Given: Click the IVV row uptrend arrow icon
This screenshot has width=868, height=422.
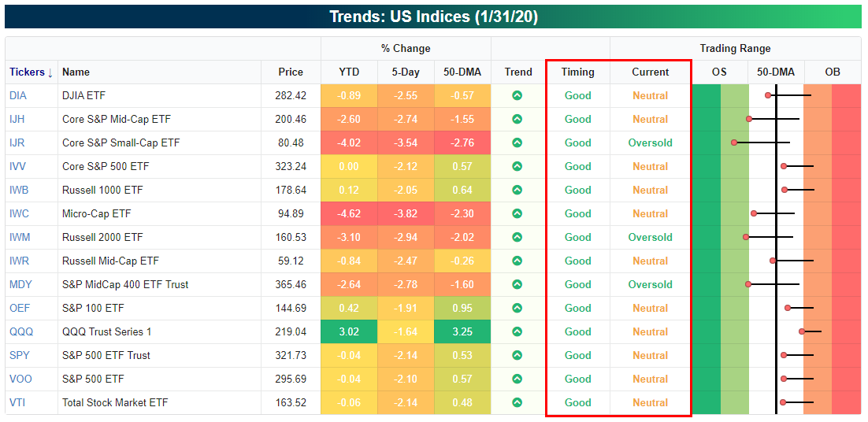Looking at the screenshot, I should pos(517,166).
